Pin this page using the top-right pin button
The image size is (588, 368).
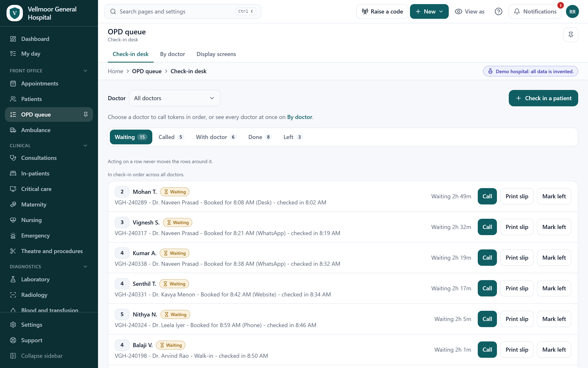click(571, 35)
